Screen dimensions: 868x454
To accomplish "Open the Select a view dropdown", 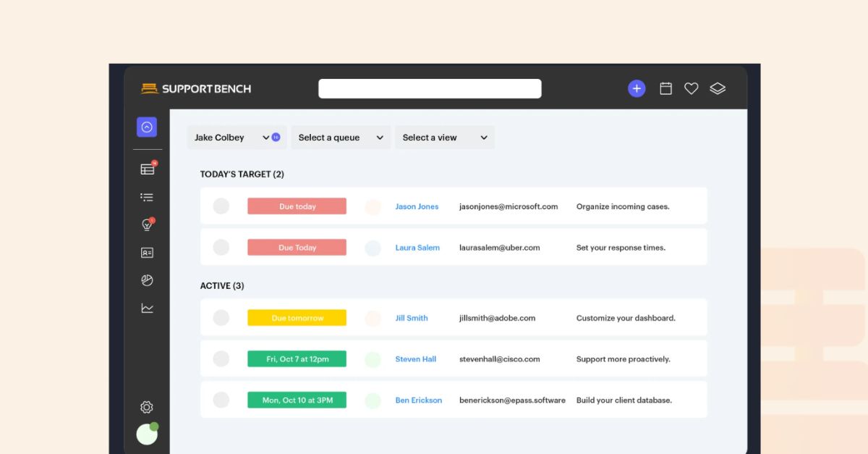I will click(444, 138).
